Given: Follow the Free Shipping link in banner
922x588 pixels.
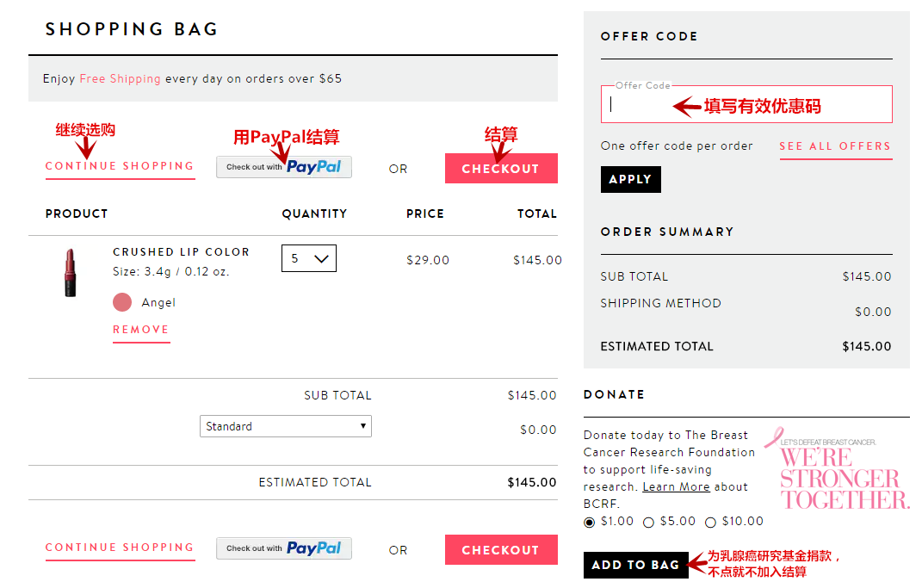Looking at the screenshot, I should point(120,78).
